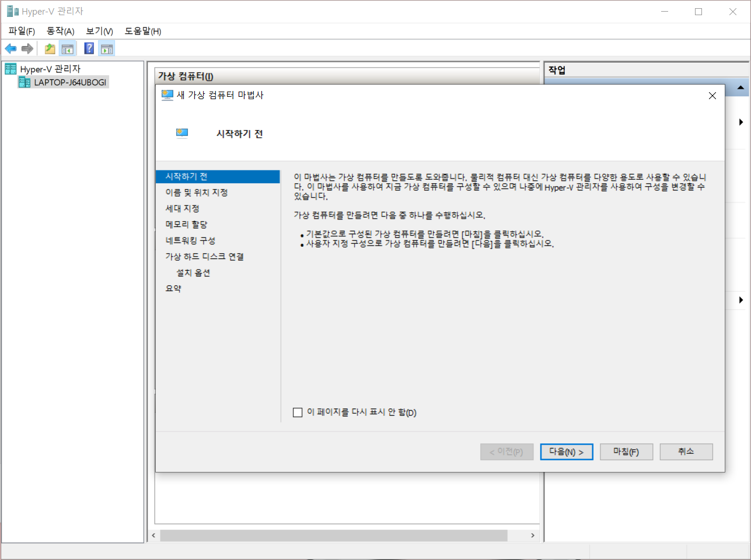Maximize the Hyper-V 관리자 window
The width and height of the screenshot is (751, 560).
tap(698, 12)
